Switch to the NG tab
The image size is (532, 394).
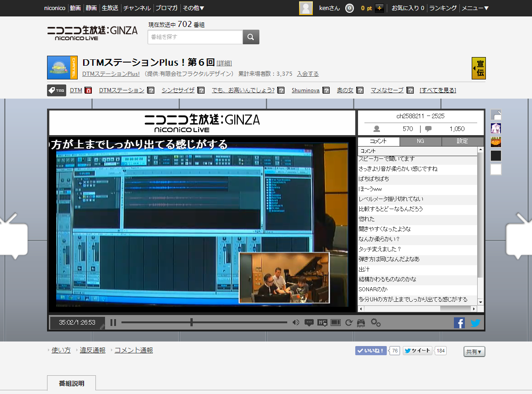(x=421, y=141)
